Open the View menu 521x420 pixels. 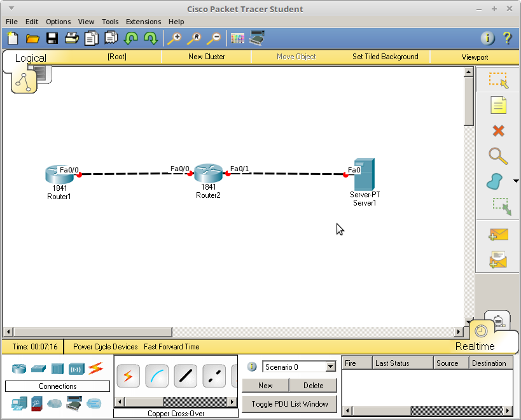pos(86,22)
